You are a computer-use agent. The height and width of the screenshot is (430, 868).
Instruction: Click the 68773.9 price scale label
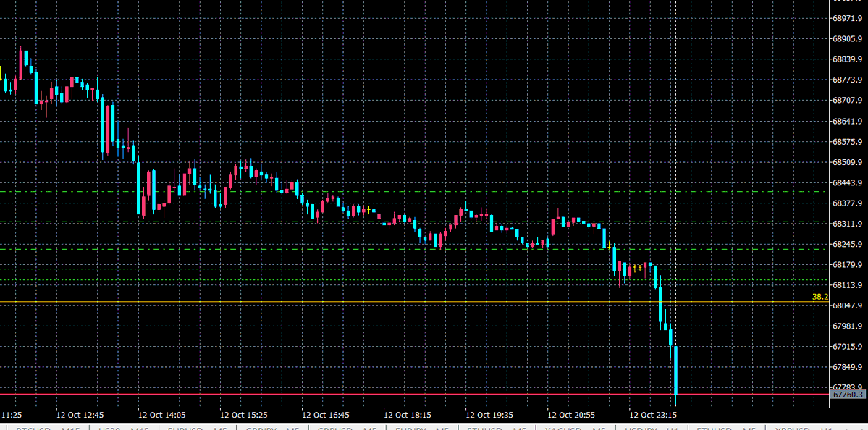848,80
